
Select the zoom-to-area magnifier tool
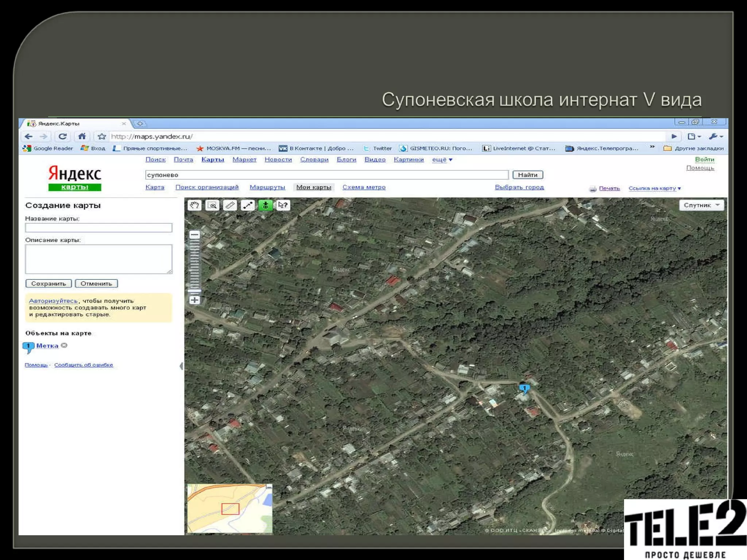tap(212, 205)
